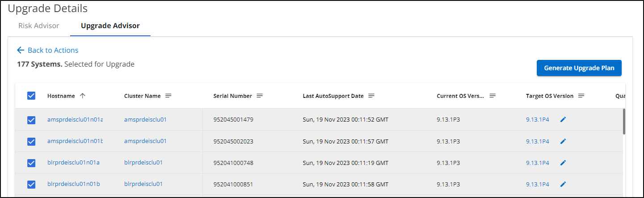Switch to the Risk Advisor tab
The image size is (644, 198).
coord(39,26)
